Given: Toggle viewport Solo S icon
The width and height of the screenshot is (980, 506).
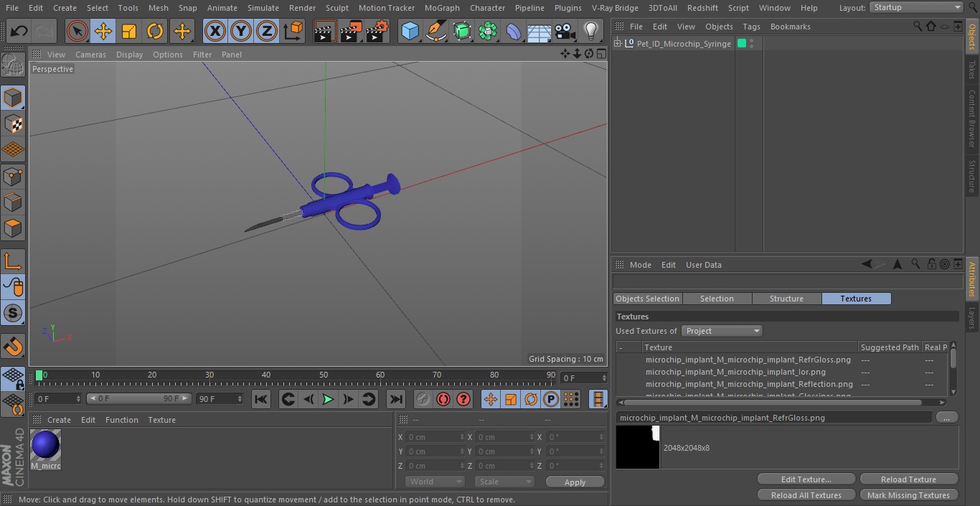Looking at the screenshot, I should (13, 313).
